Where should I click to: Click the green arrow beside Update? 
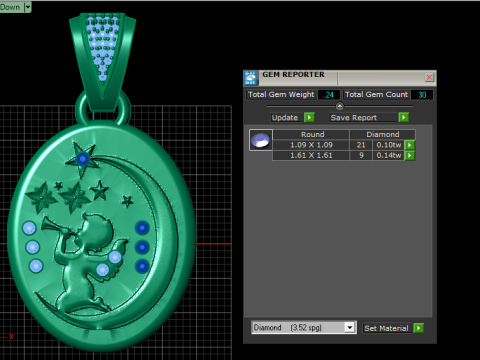coord(309,117)
